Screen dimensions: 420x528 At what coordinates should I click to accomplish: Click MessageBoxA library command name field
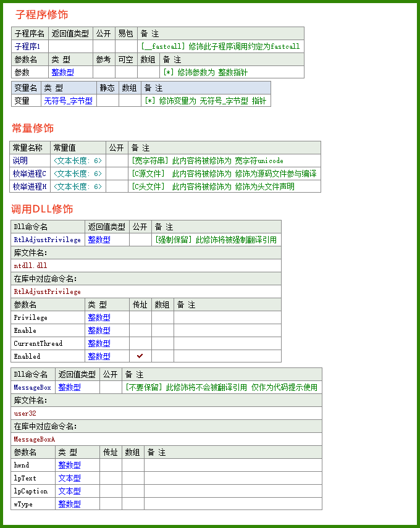click(166, 439)
